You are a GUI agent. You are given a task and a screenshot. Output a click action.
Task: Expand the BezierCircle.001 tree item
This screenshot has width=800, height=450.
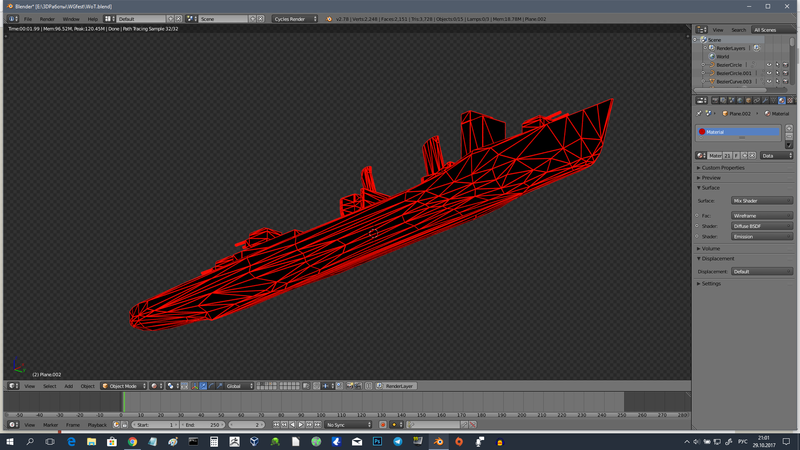(704, 73)
